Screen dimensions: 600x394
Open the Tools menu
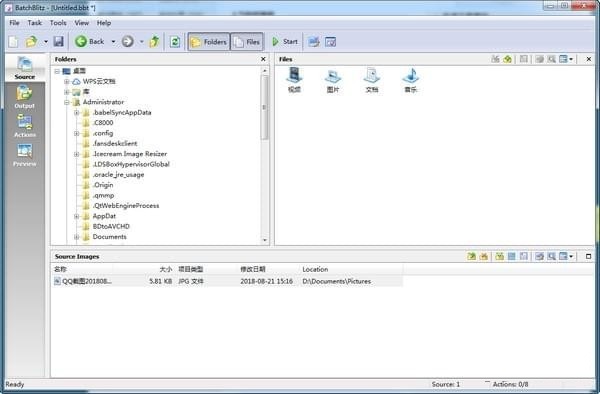tap(58, 23)
